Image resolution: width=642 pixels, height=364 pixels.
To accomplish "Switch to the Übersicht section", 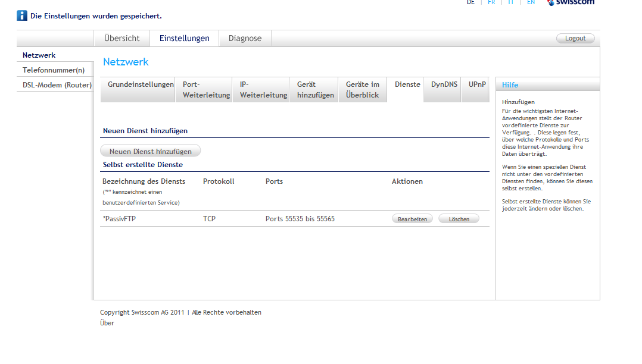I will click(x=121, y=37).
